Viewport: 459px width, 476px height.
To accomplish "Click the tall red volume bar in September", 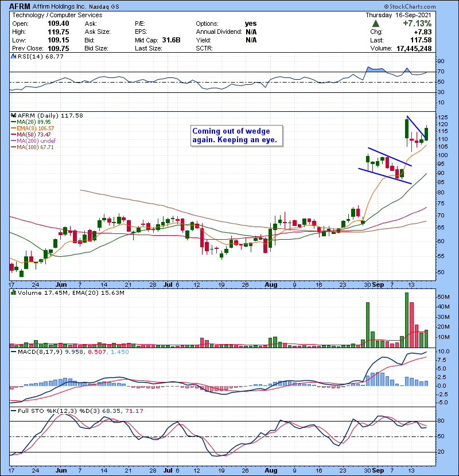I will tap(411, 325).
